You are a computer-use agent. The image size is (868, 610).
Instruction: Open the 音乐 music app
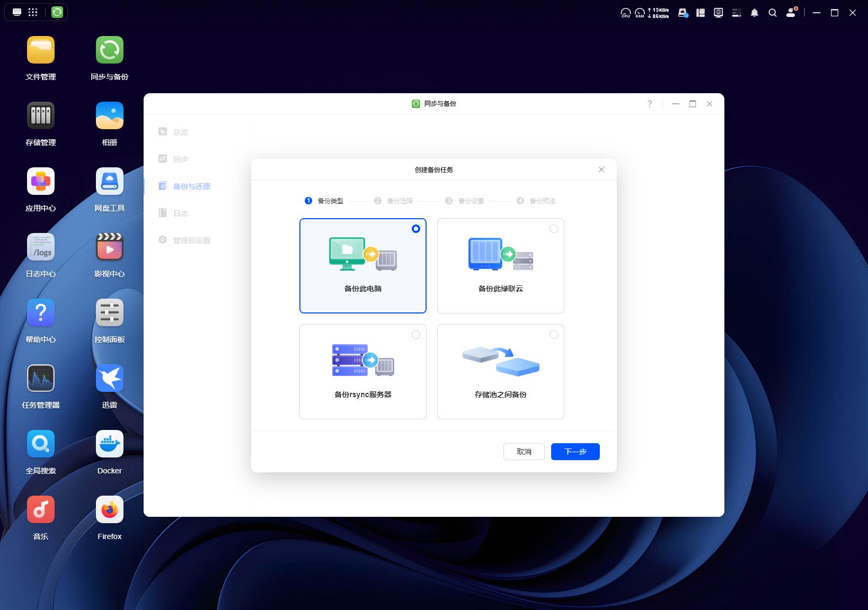click(x=41, y=510)
